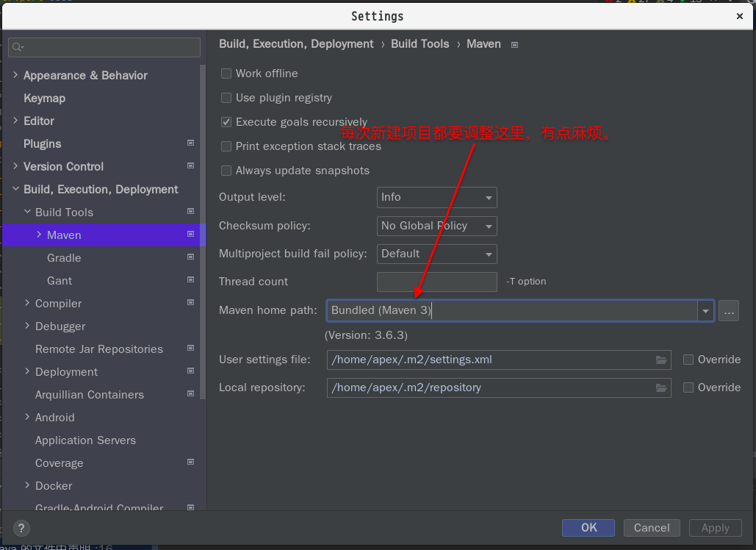The height and width of the screenshot is (550, 756).
Task: Expand the Android node
Action: click(x=27, y=417)
